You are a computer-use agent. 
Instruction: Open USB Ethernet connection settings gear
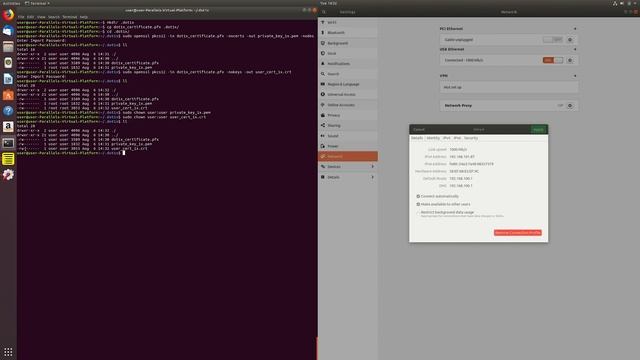click(570, 60)
